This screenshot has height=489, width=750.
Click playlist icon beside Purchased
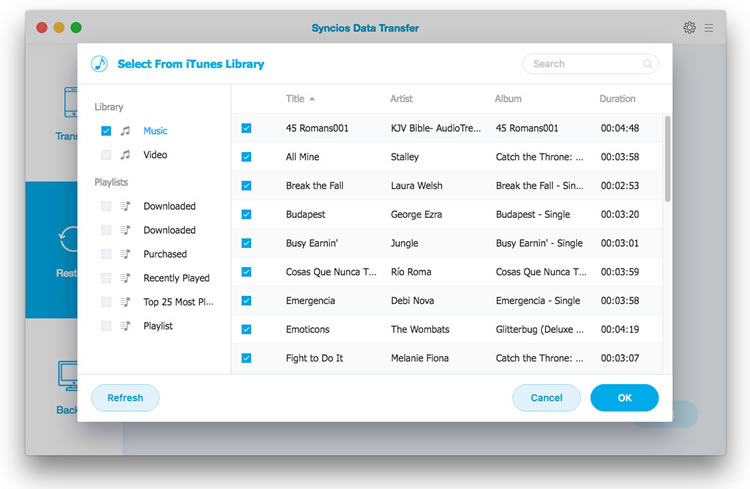(125, 254)
